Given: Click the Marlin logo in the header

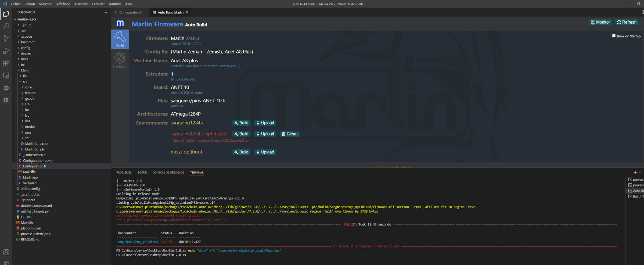Looking at the screenshot, I should tap(120, 24).
